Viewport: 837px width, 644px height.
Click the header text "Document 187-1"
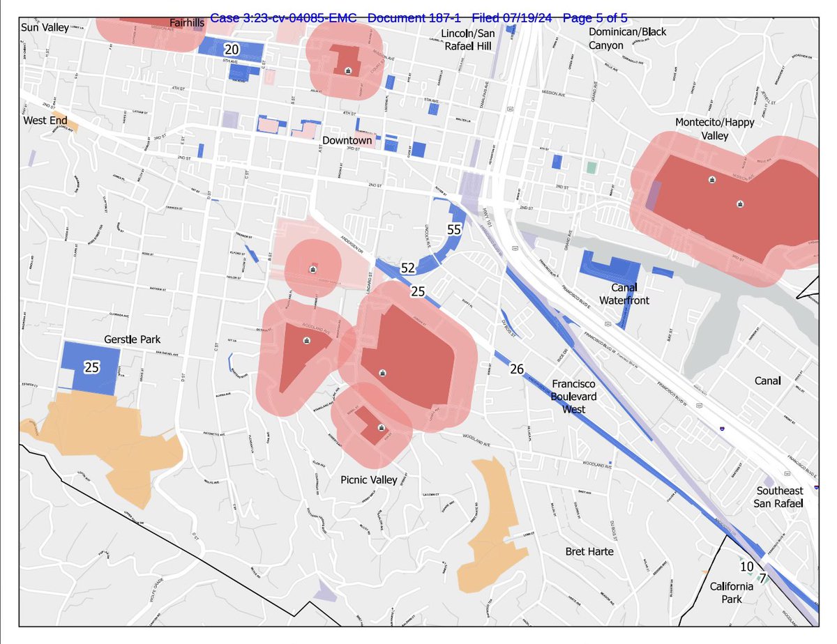[x=414, y=17]
